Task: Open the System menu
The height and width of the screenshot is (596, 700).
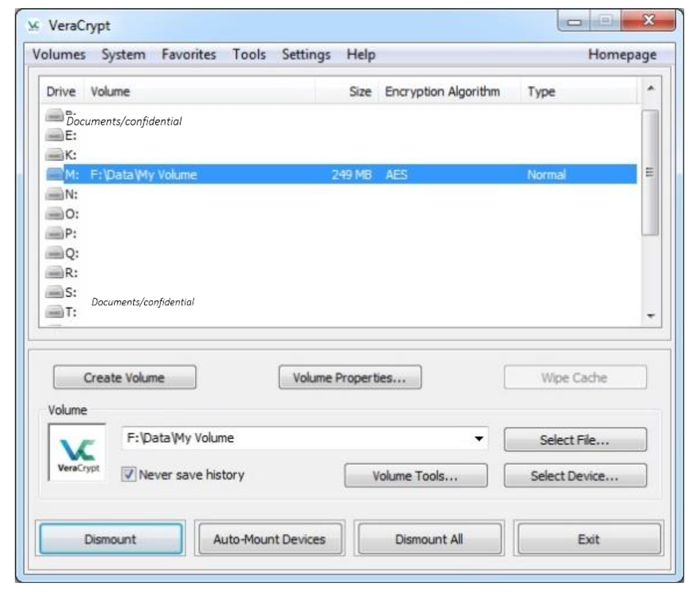Action: click(x=124, y=55)
